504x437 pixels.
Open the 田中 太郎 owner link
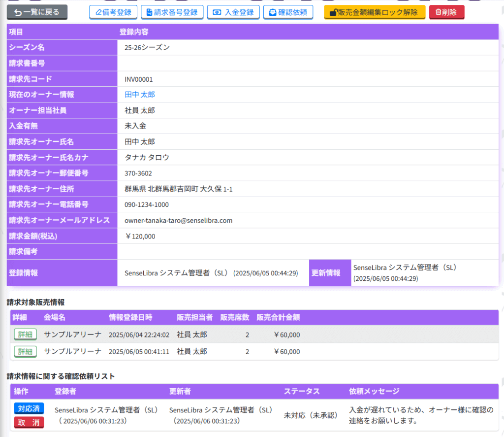click(140, 95)
